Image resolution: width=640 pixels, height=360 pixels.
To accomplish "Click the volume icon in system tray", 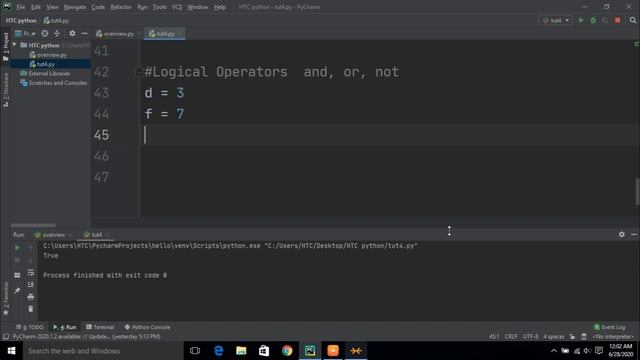I will click(x=587, y=351).
